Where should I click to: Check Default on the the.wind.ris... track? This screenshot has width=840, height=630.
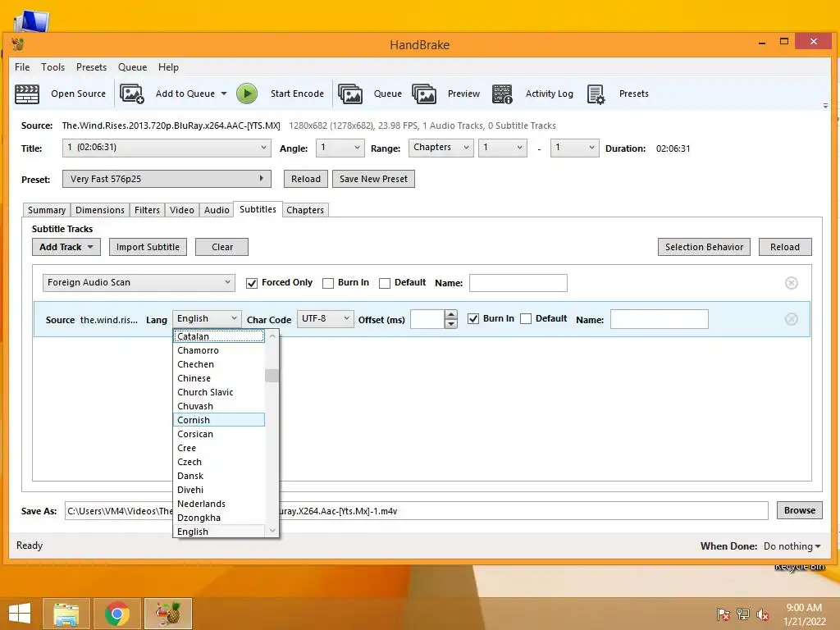coord(526,319)
